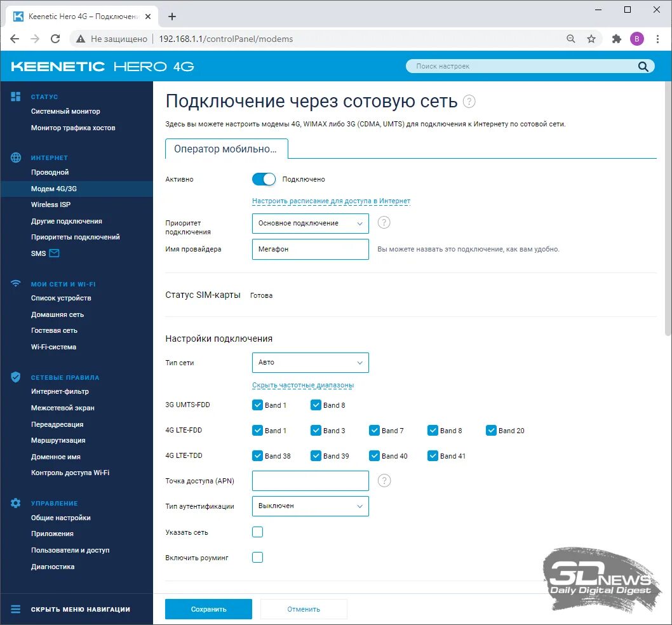Viewport: 672px width, 625px height.
Task: Uncheck 4G LTE-TDD Band 41
Action: [x=433, y=455]
